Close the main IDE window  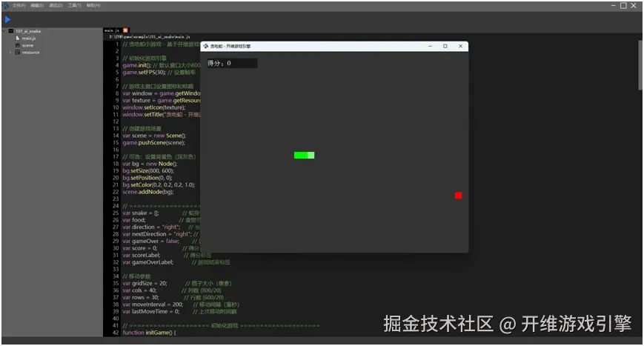click(x=634, y=5)
